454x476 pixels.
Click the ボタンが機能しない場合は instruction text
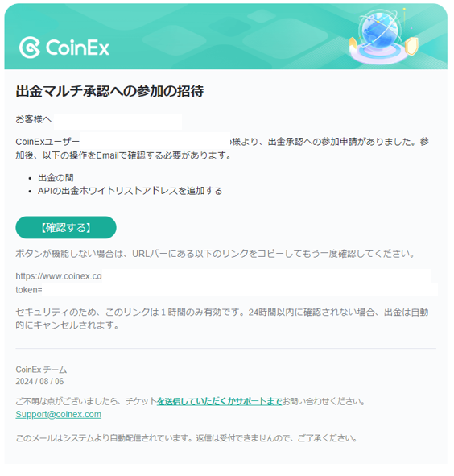(215, 254)
